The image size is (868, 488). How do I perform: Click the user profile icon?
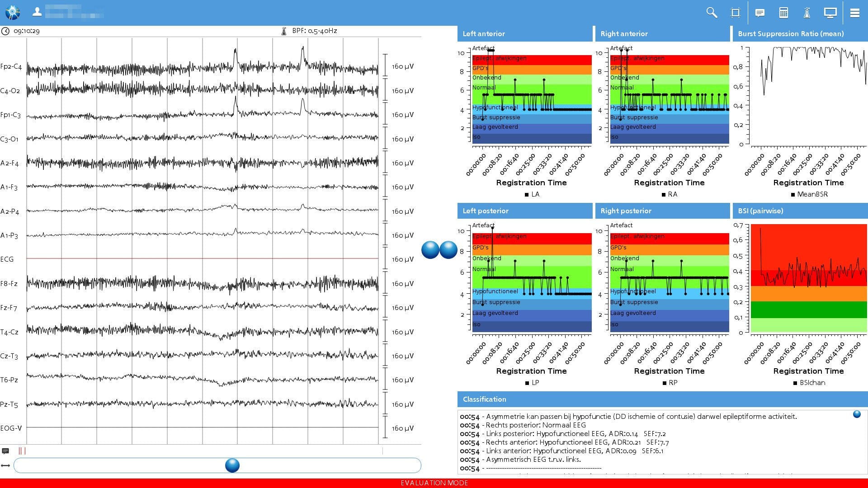pos(37,12)
